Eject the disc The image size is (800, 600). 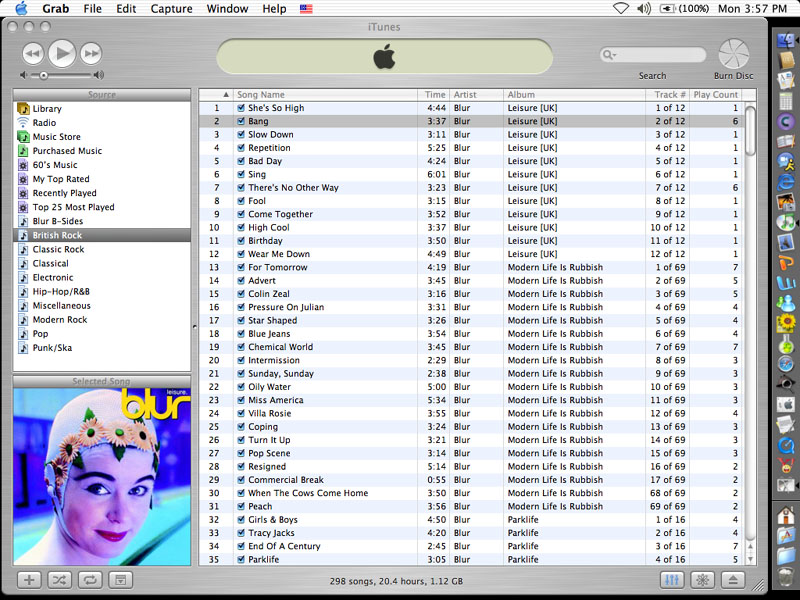pyautogui.click(x=733, y=580)
